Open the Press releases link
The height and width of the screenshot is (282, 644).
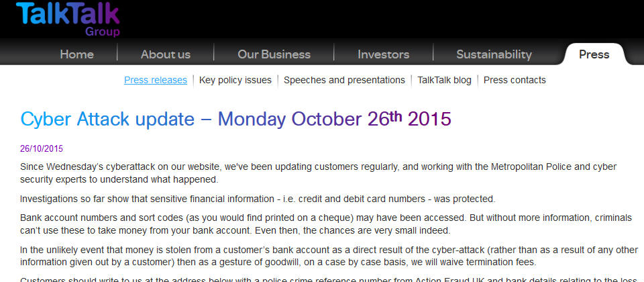[x=156, y=80]
